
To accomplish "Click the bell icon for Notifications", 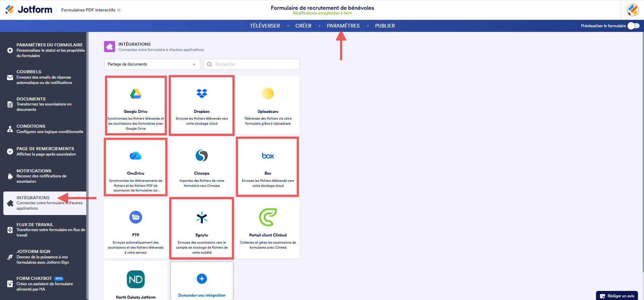I will coord(10,176).
